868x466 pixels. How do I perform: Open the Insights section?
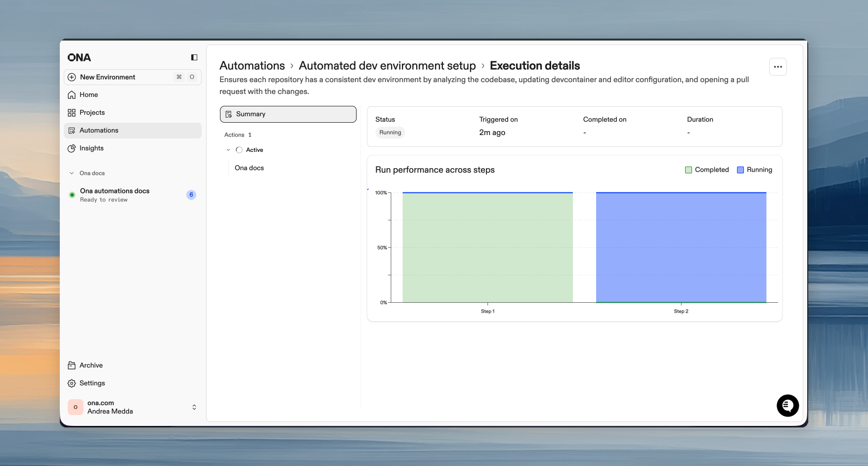91,148
